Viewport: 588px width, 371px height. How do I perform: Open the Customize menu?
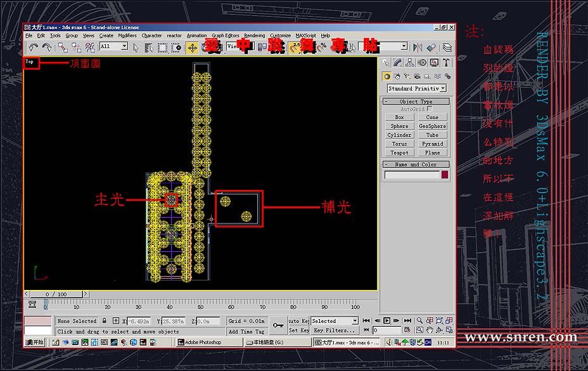281,35
